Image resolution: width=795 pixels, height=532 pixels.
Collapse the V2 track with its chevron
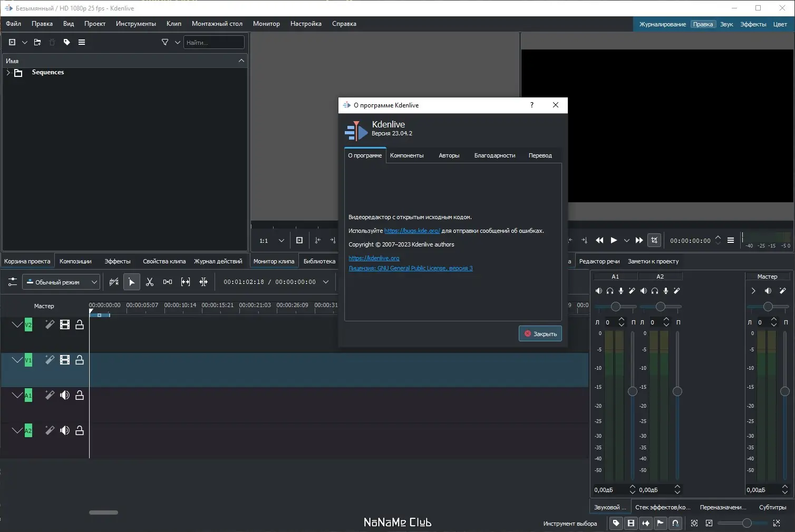(x=17, y=324)
